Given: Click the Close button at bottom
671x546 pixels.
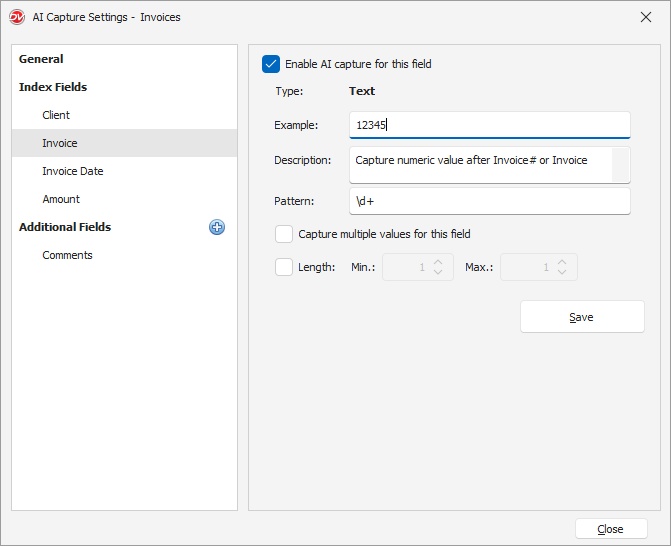Looking at the screenshot, I should [611, 529].
